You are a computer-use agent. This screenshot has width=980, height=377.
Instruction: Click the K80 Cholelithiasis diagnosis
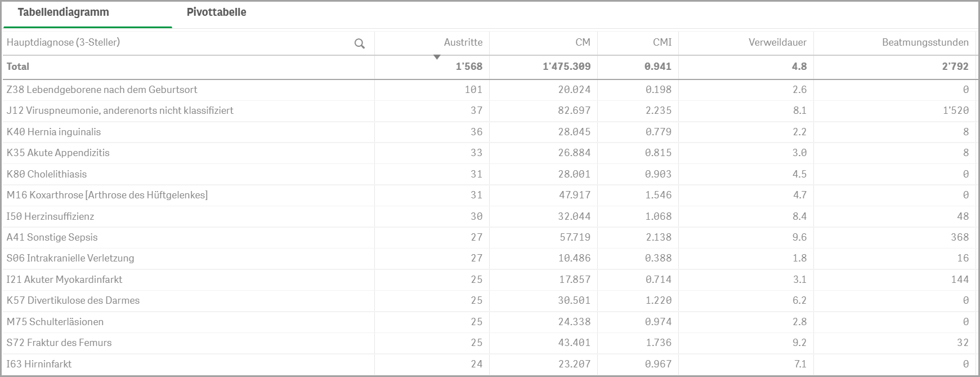pos(47,174)
